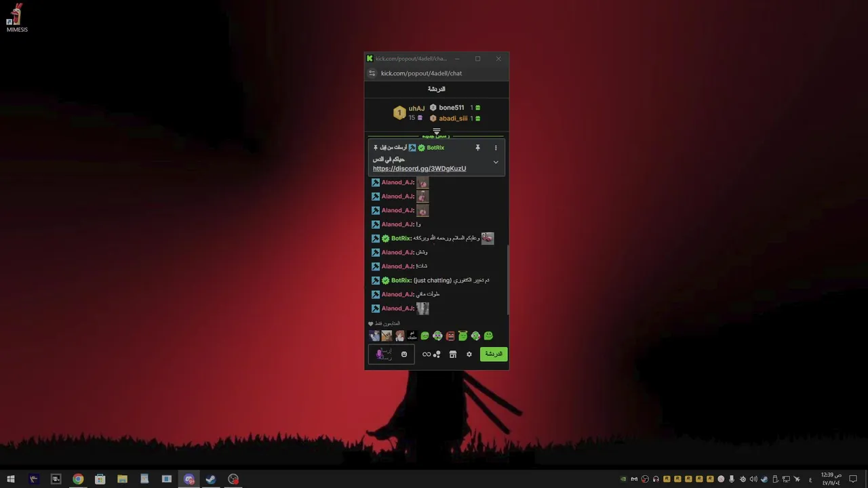Open the MIMESIS desktop shortcut

point(17,18)
